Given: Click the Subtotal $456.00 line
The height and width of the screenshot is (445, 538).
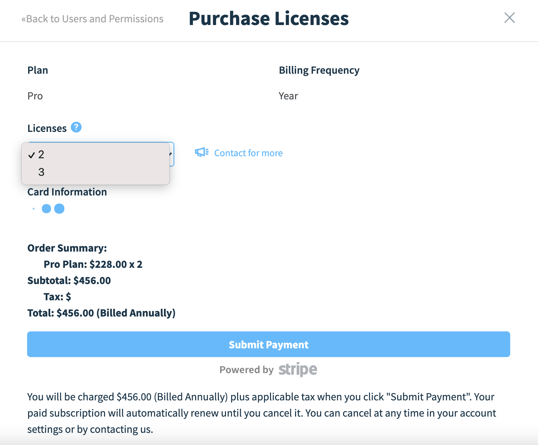Looking at the screenshot, I should tap(69, 281).
